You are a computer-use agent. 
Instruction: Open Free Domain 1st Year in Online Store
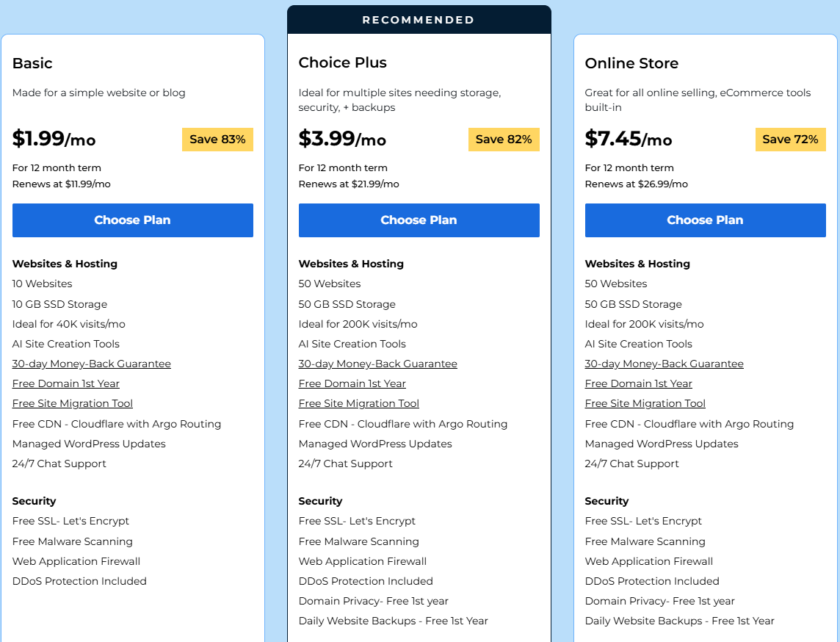[x=639, y=383]
